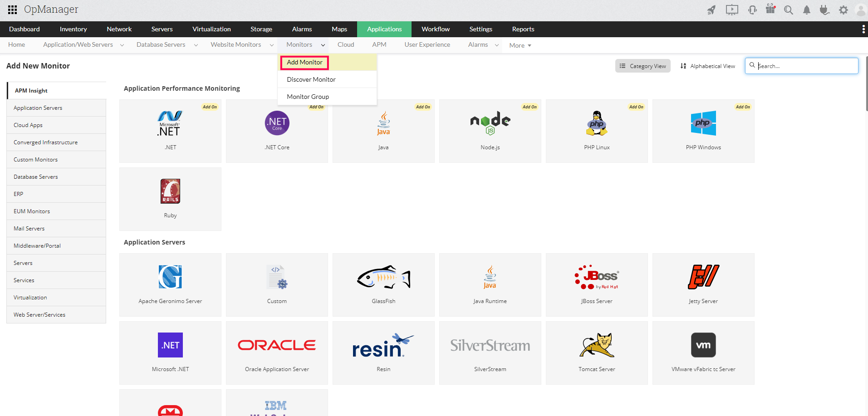The width and height of the screenshot is (868, 416).
Task: Switch to the Workflow tab
Action: coord(435,29)
